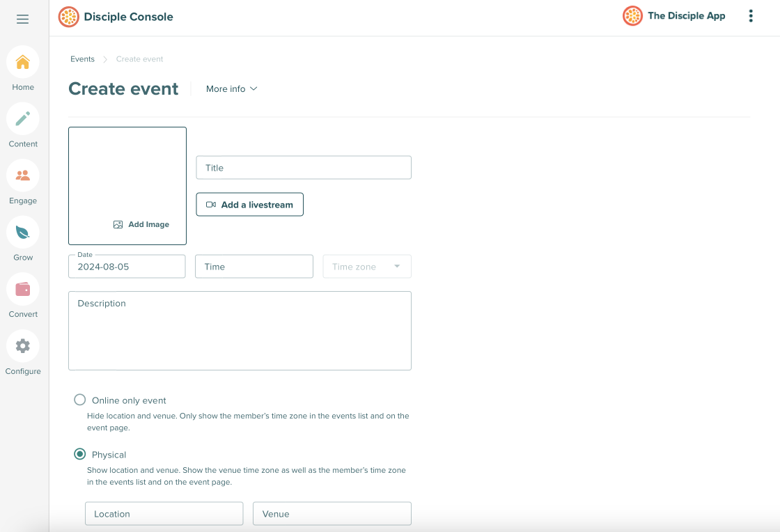Click the Add a livestream button

pos(249,204)
